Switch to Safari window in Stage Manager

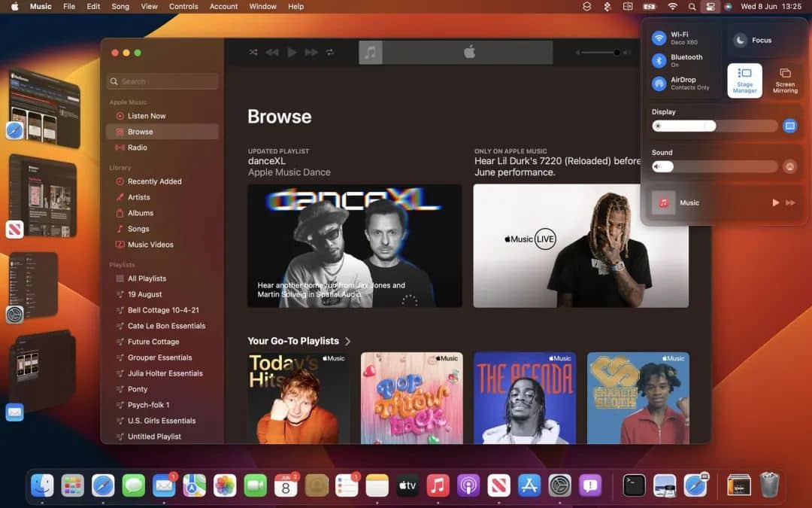(x=46, y=108)
